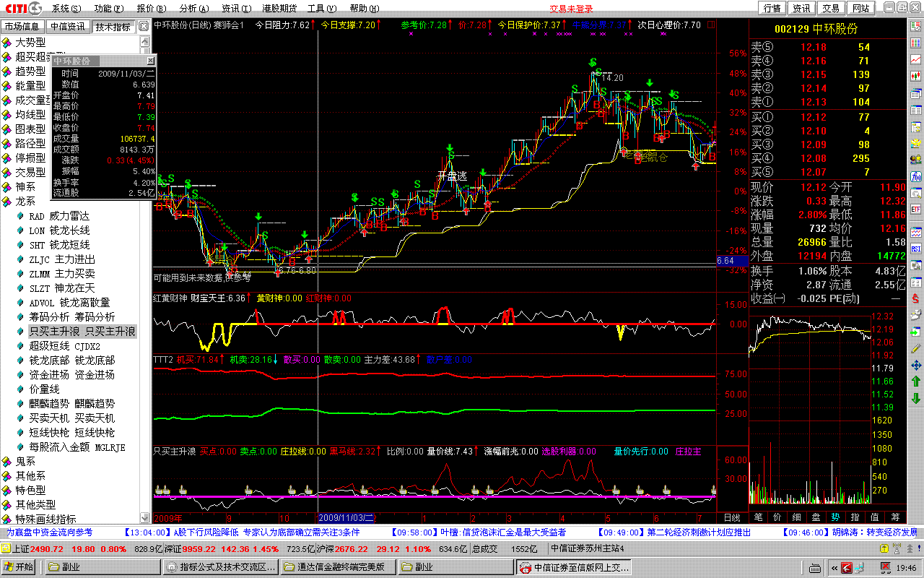This screenshot has width=924, height=578.
Task: Click news link 第二轮经济刺激计划应推出
Action: pos(699,532)
